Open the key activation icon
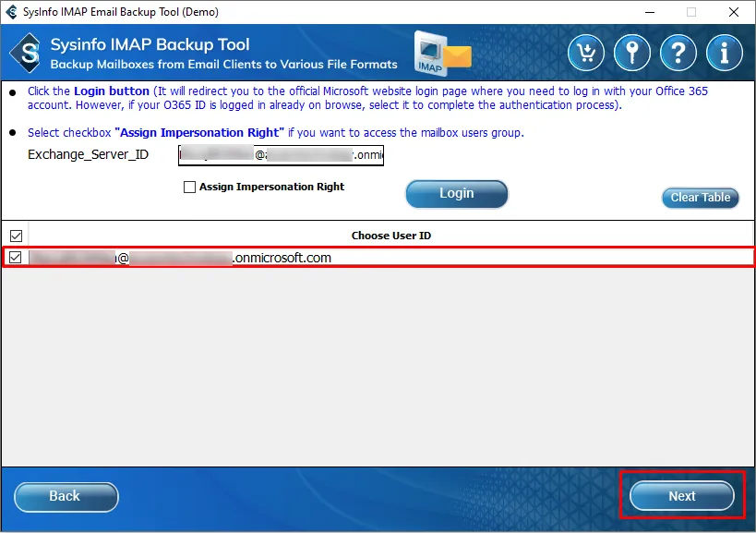 pos(632,53)
